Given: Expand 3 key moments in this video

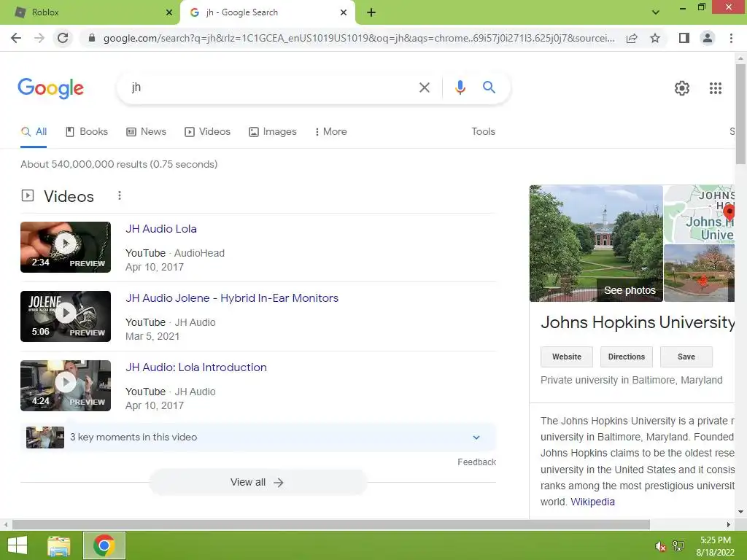Looking at the screenshot, I should pos(258,437).
